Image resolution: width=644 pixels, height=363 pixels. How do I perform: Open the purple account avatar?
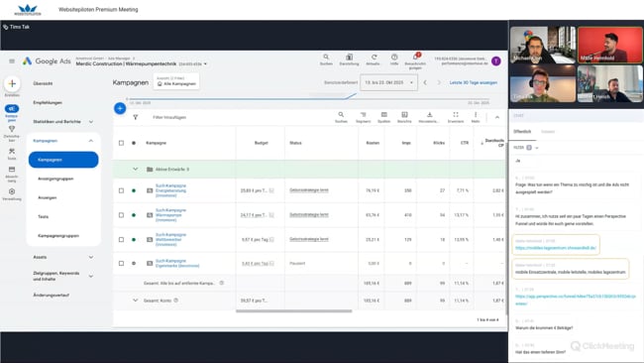pos(496,61)
